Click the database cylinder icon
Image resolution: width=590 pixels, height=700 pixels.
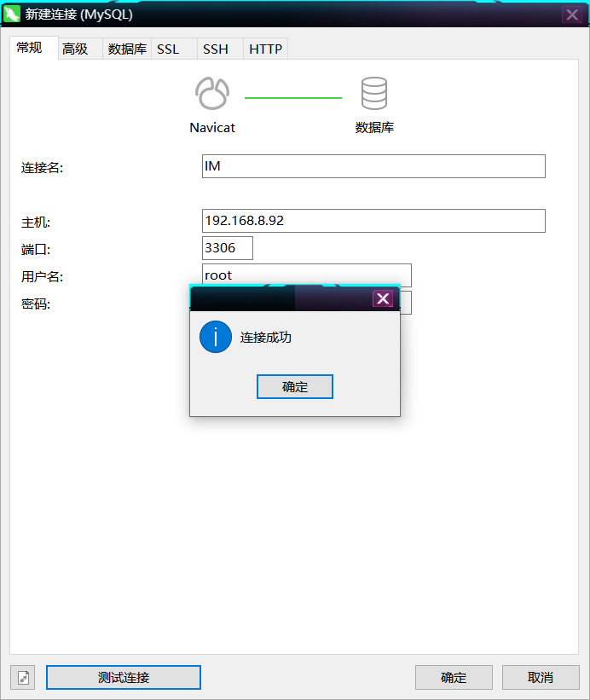(374, 93)
